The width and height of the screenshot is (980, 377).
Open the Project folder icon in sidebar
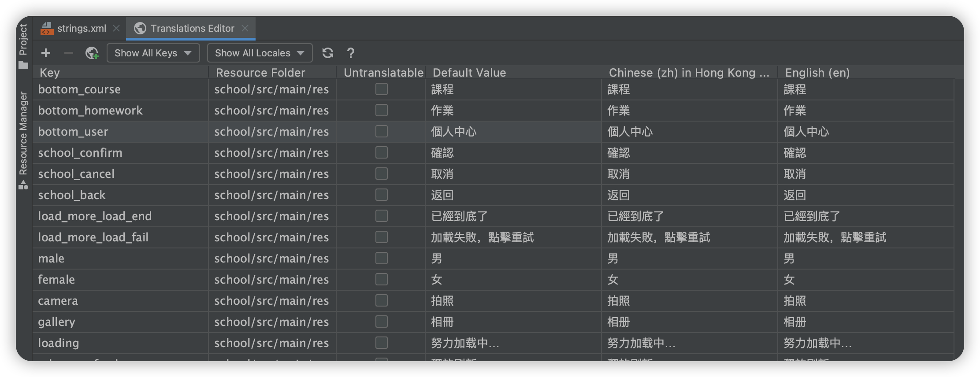click(x=23, y=65)
